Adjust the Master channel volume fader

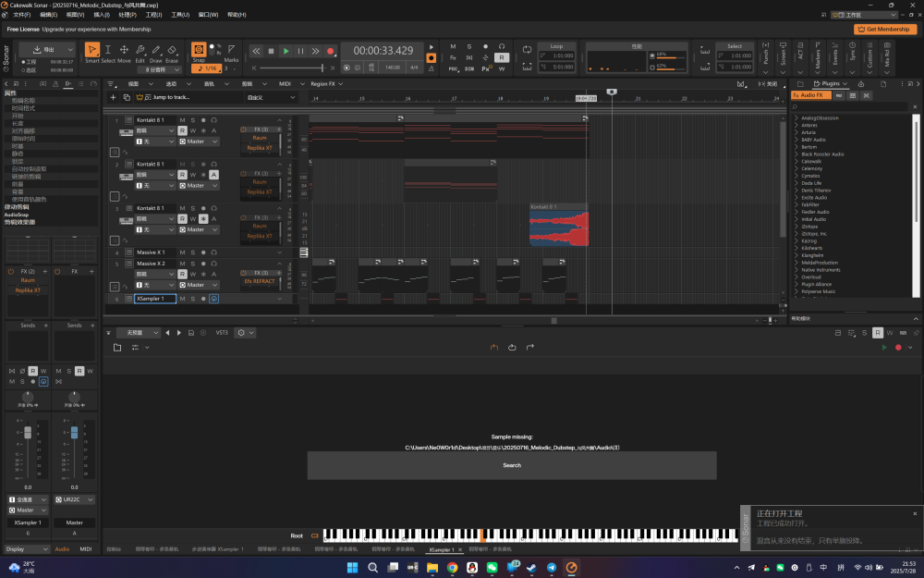pyautogui.click(x=74, y=433)
